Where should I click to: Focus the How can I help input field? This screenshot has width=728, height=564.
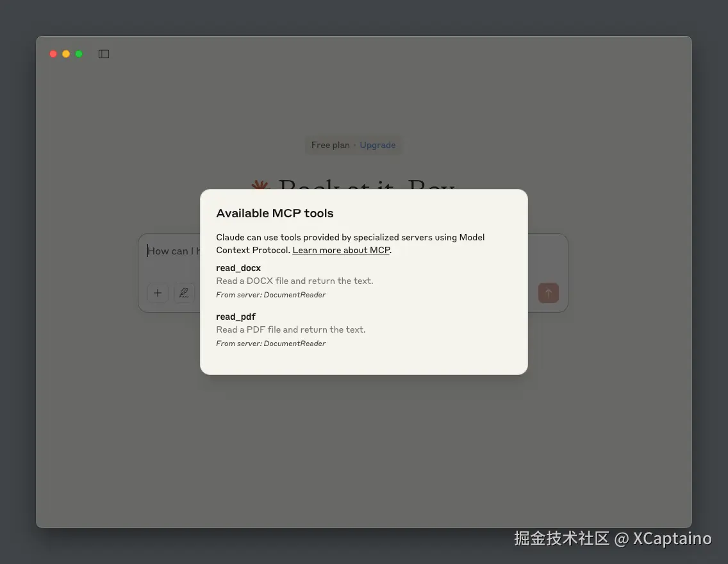coord(173,251)
